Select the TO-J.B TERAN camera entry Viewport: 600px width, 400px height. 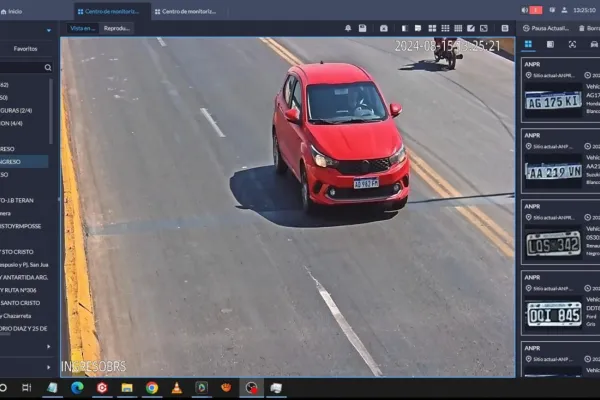point(17,200)
